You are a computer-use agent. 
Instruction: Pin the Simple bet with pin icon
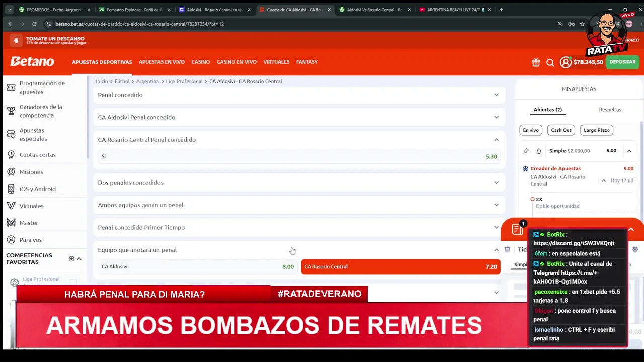tap(526, 151)
